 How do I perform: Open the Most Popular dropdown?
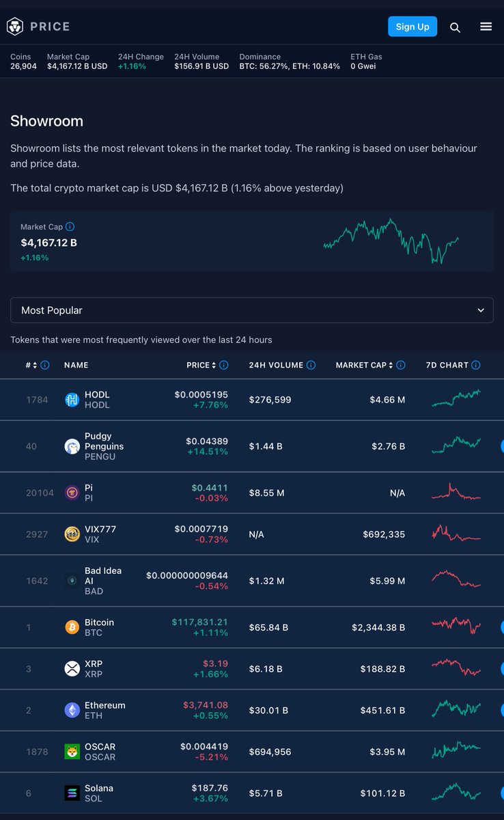coord(252,310)
